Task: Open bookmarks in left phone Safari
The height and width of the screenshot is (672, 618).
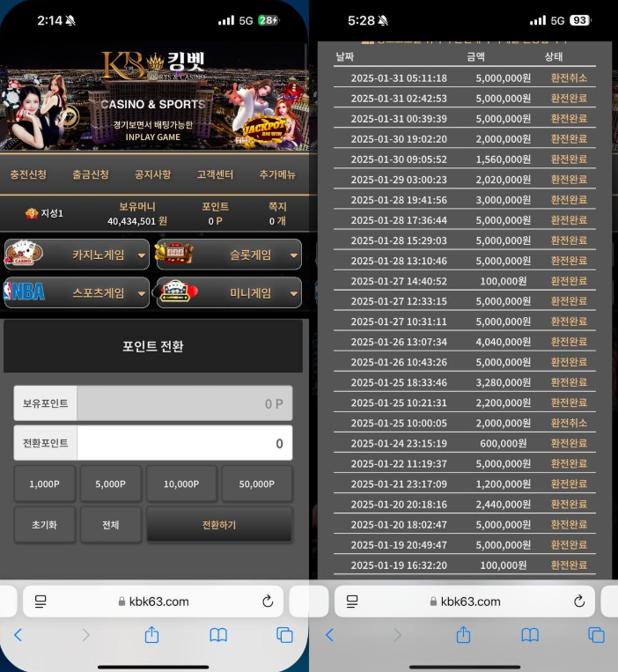Action: (218, 635)
